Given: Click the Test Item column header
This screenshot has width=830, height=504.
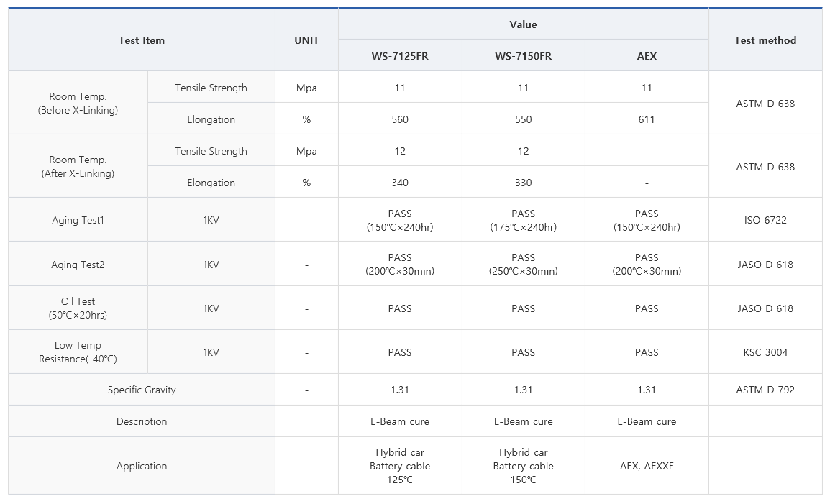Looking at the screenshot, I should [142, 40].
